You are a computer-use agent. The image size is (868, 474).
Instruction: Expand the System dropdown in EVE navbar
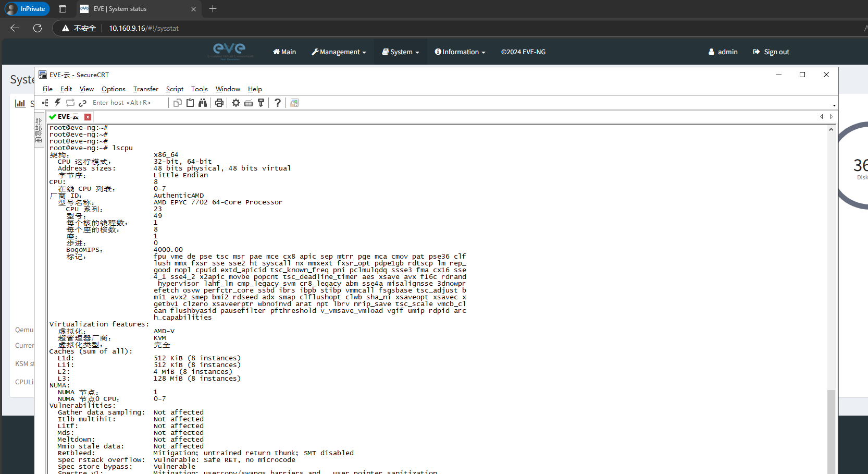pos(401,52)
